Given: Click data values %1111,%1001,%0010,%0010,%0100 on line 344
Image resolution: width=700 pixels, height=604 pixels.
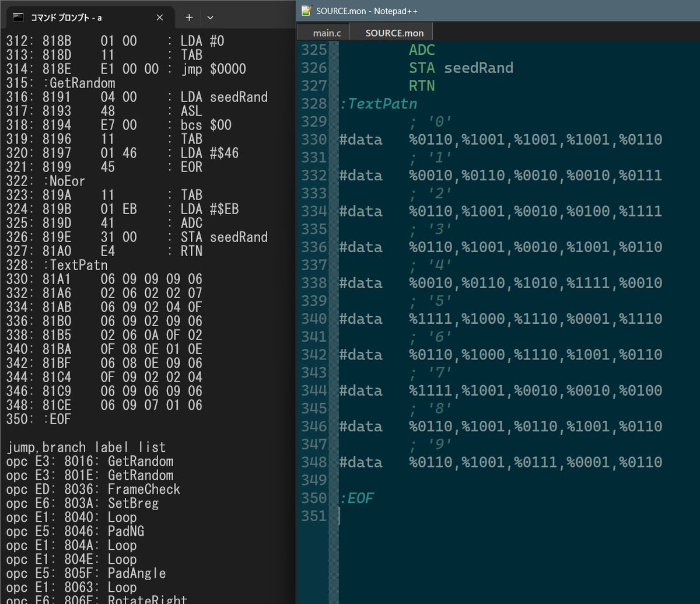Looking at the screenshot, I should tap(535, 390).
